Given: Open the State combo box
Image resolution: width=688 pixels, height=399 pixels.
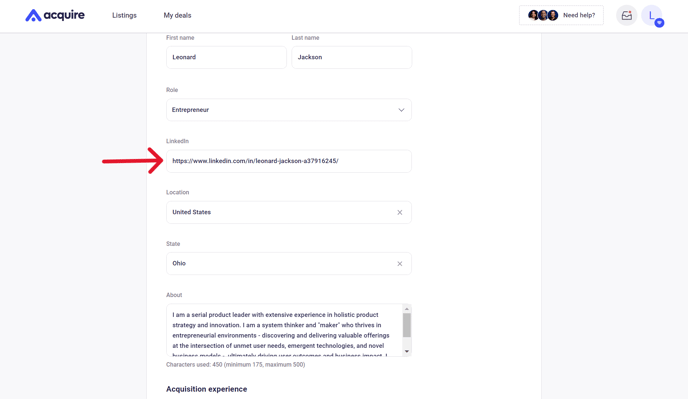Looking at the screenshot, I should tap(289, 263).
